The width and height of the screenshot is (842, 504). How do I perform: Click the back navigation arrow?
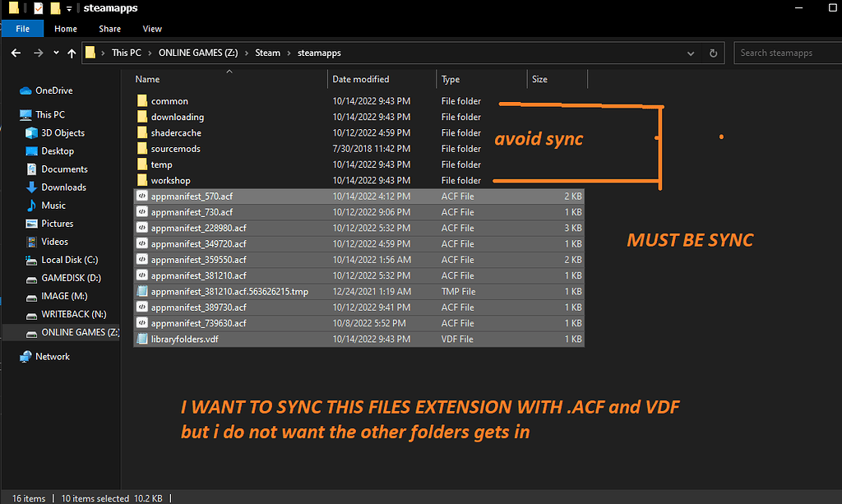(x=16, y=53)
